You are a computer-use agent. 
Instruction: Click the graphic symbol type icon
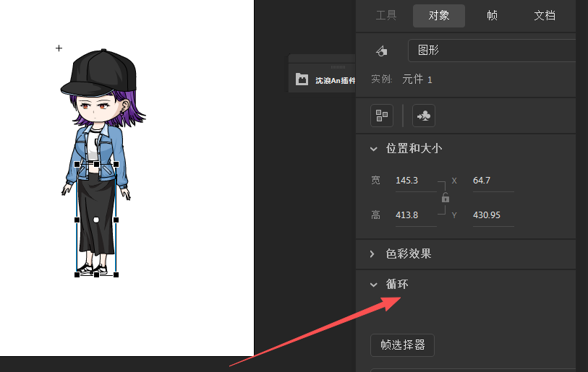point(381,51)
